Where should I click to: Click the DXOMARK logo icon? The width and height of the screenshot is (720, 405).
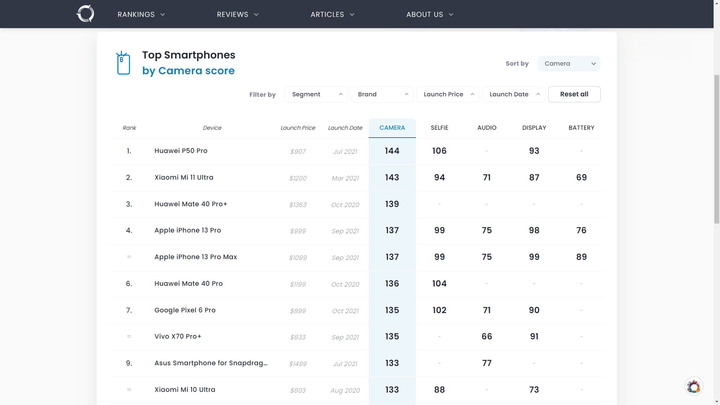tap(85, 14)
